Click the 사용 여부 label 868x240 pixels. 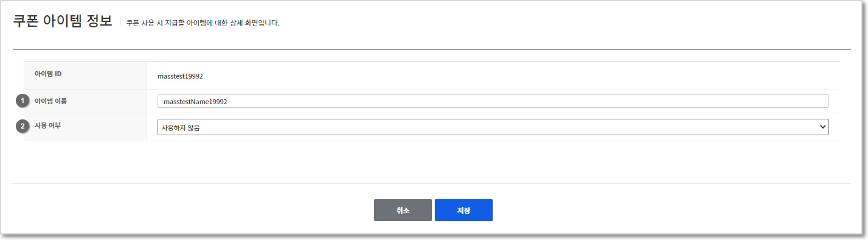click(48, 125)
